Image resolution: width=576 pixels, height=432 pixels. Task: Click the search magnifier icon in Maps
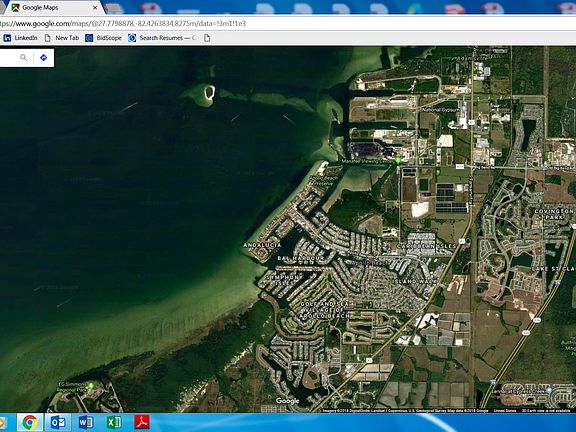click(24, 58)
